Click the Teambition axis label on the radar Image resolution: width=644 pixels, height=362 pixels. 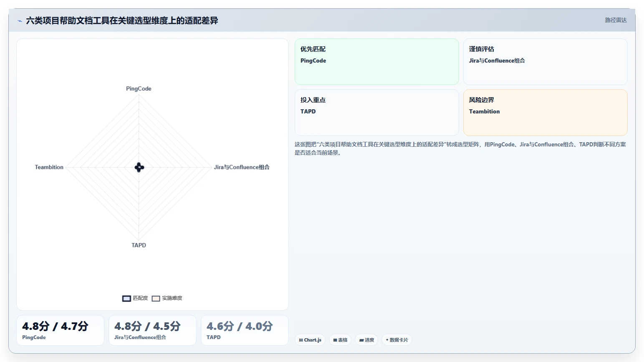pos(49,167)
